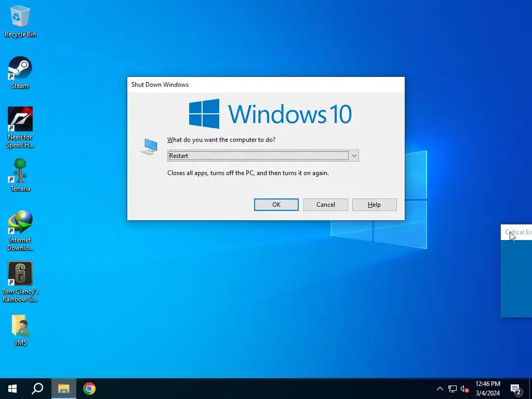Cancel the Shut Down Windows dialog

(325, 205)
